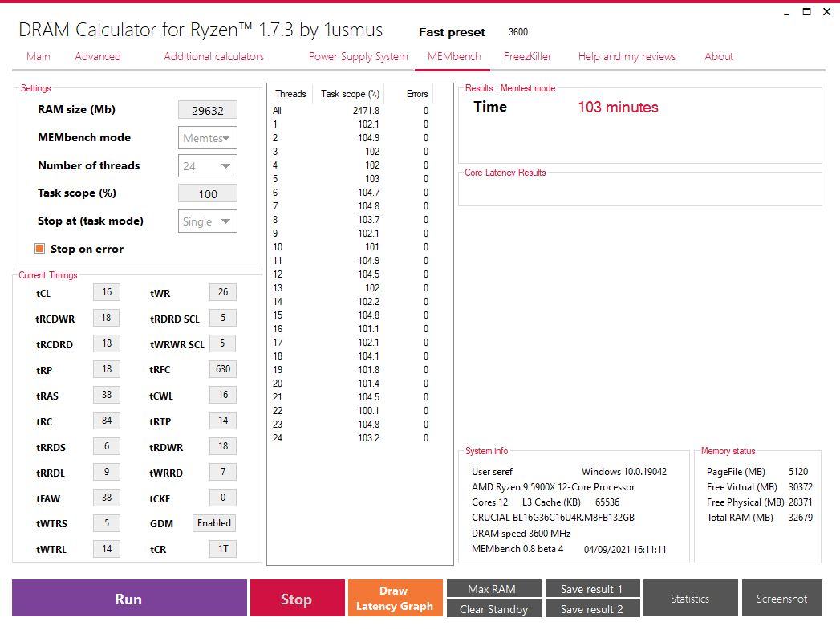Click the Threads column header

(x=290, y=94)
